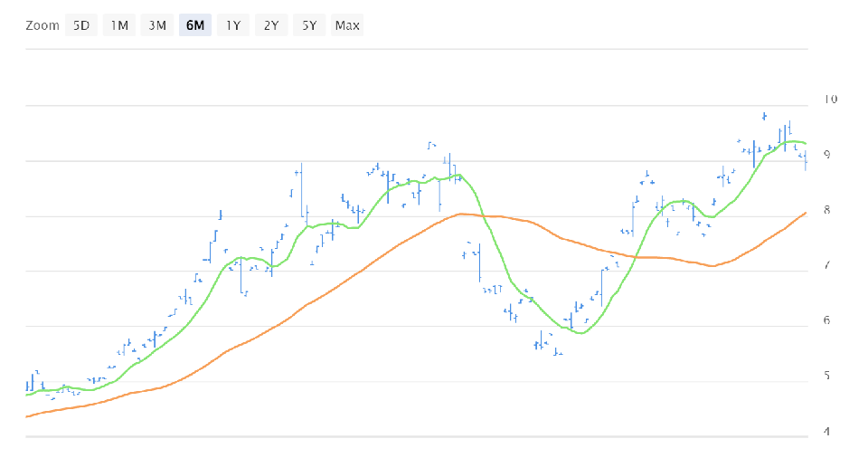The width and height of the screenshot is (868, 458).
Task: Click the active 6M zoom button
Action: click(x=195, y=25)
